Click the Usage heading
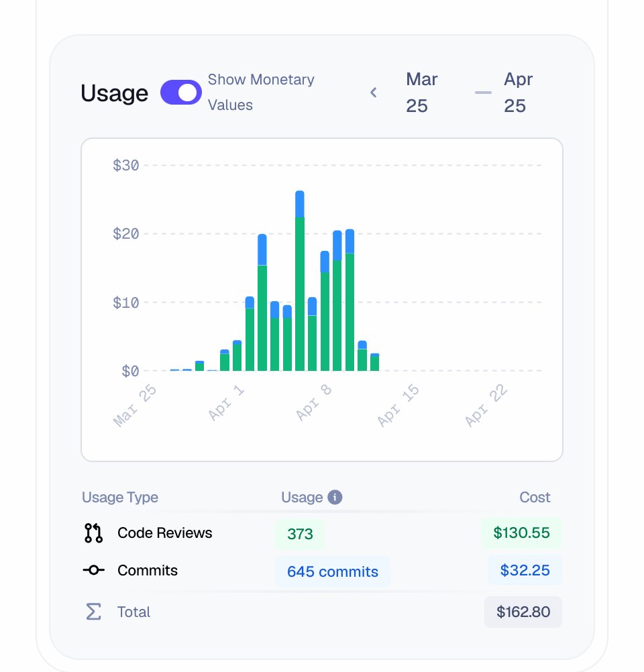 tap(115, 93)
